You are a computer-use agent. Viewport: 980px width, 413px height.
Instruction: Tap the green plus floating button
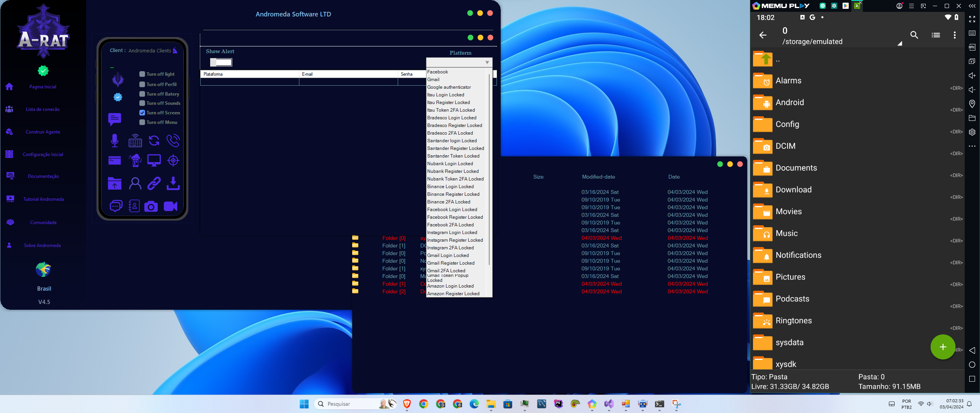click(x=943, y=347)
